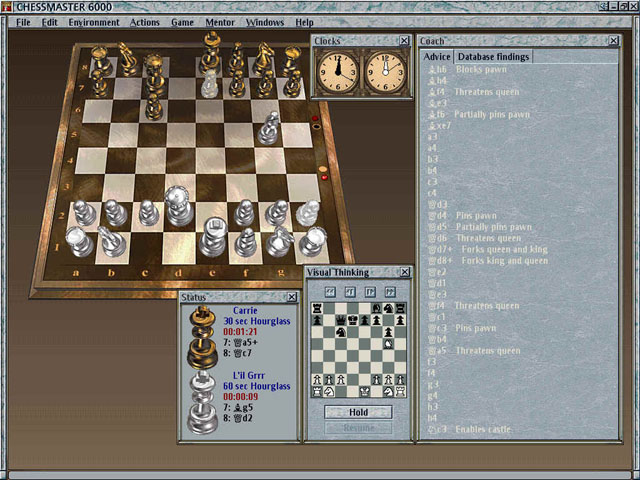Click the black rook on a8
This screenshot has height=480, width=640.
click(x=100, y=60)
